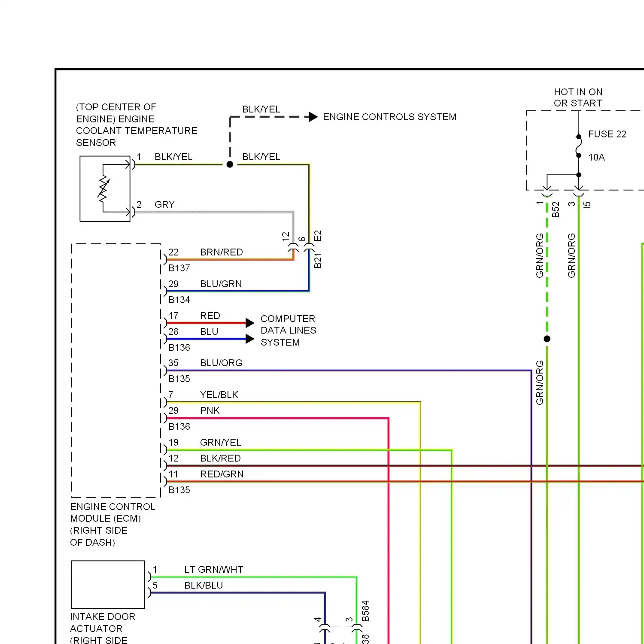Click connector label 'B134'
This screenshot has width=644, height=644.
(x=179, y=300)
